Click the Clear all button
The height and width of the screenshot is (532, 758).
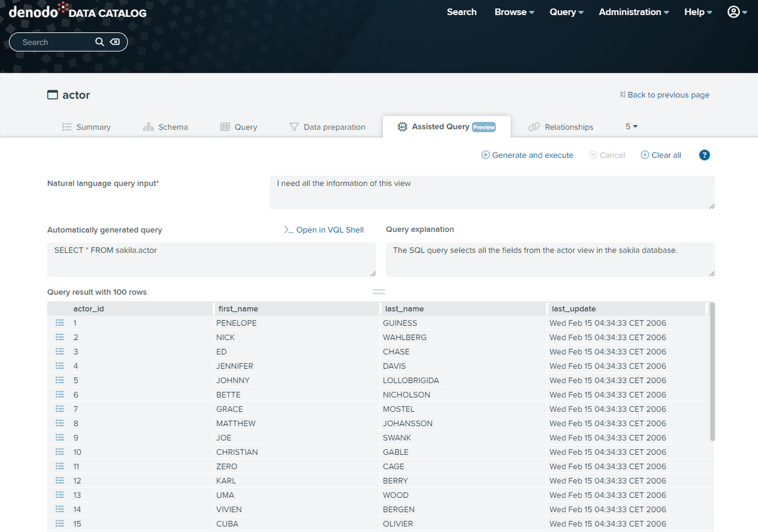(661, 155)
